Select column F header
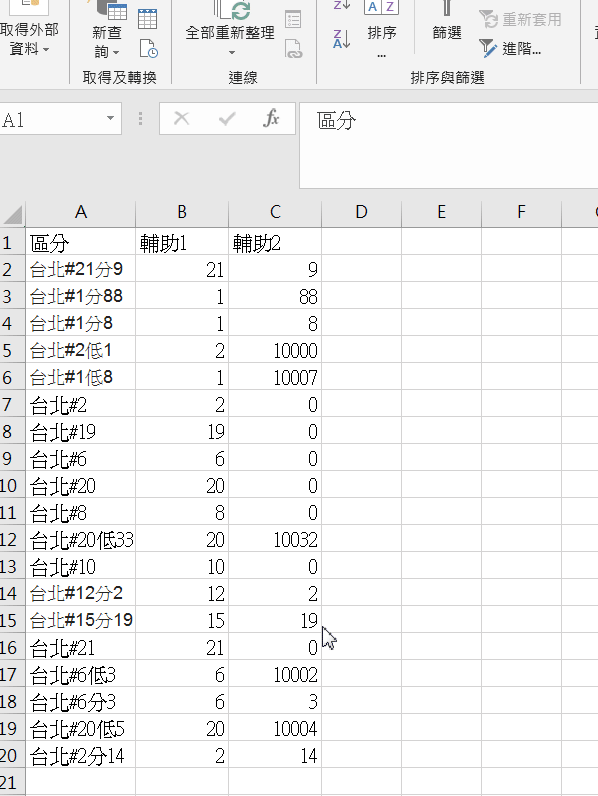Screen dimensions: 598x796 tap(521, 212)
